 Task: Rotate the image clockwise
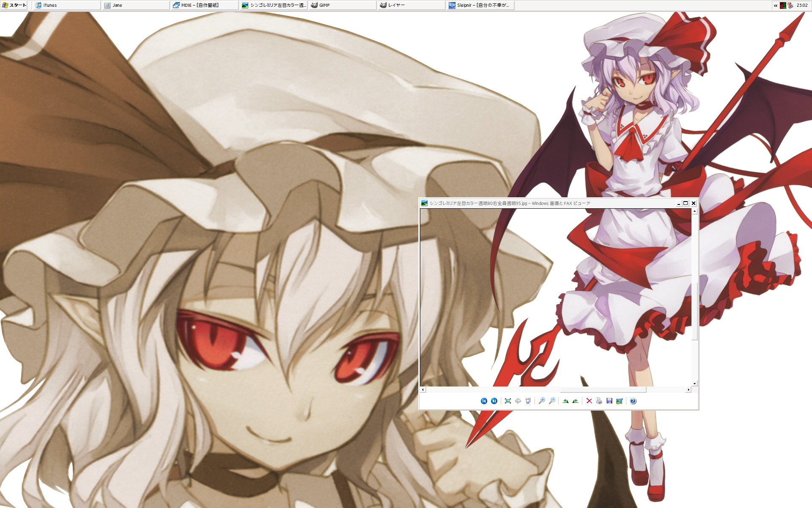tap(565, 401)
